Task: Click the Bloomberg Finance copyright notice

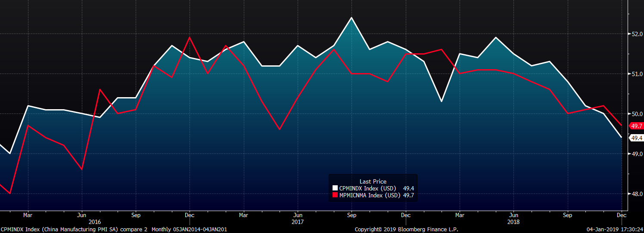Action: point(407,230)
